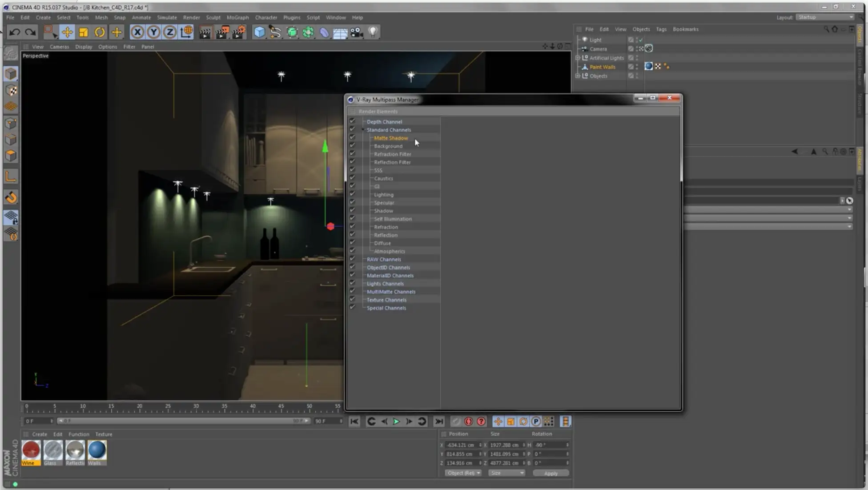Viewport: 868px width, 490px height.
Task: Click the Play Forwards button
Action: [396, 422]
